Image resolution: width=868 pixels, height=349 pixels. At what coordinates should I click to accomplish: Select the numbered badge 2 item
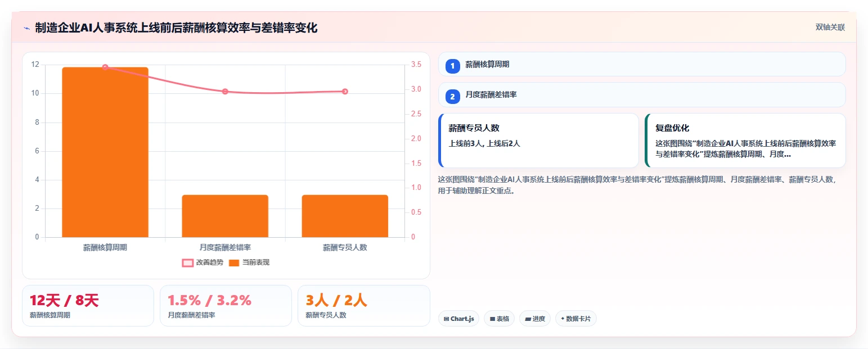point(452,97)
